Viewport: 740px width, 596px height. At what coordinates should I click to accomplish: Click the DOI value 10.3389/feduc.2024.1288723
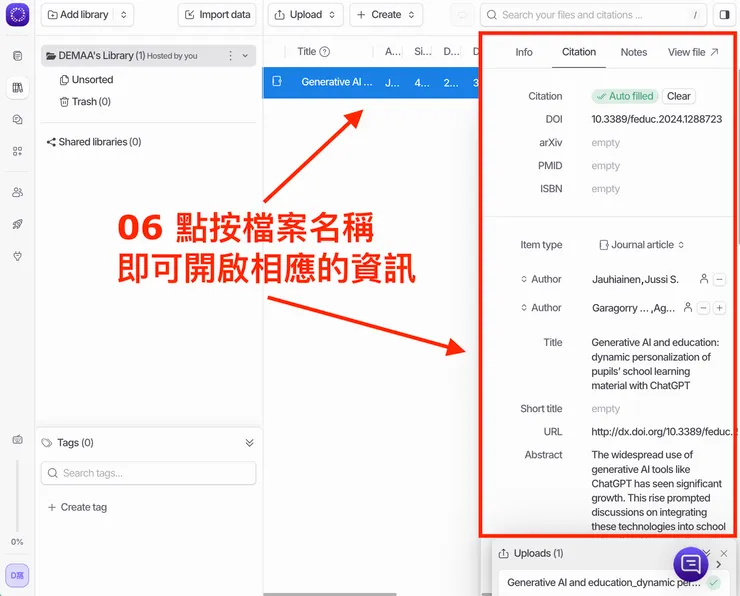click(656, 119)
